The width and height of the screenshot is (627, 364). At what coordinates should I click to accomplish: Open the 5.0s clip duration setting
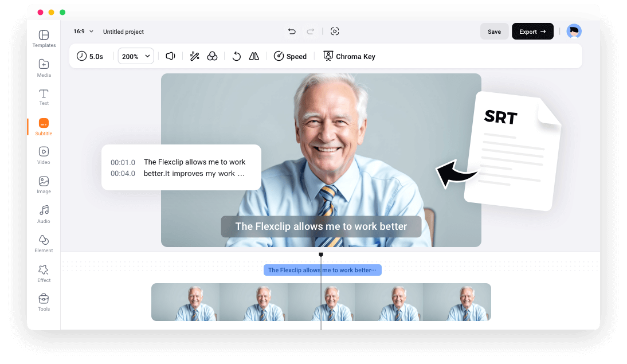(89, 56)
